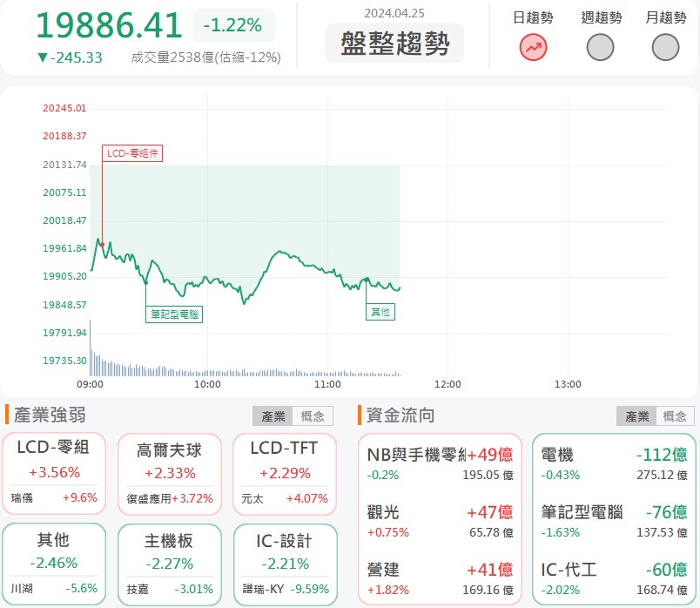Click the 成交量2538億 volume text
700x608 pixels.
(205, 57)
